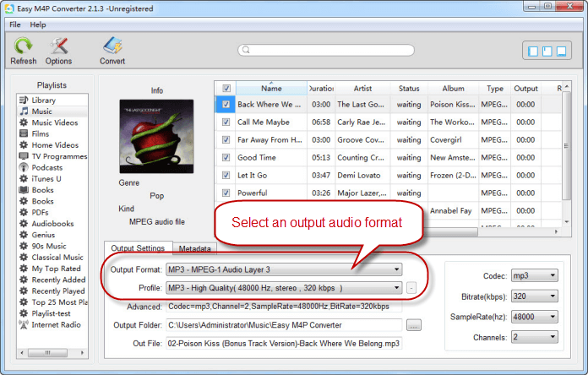Uncheck the Far Away From H... track

226,140
